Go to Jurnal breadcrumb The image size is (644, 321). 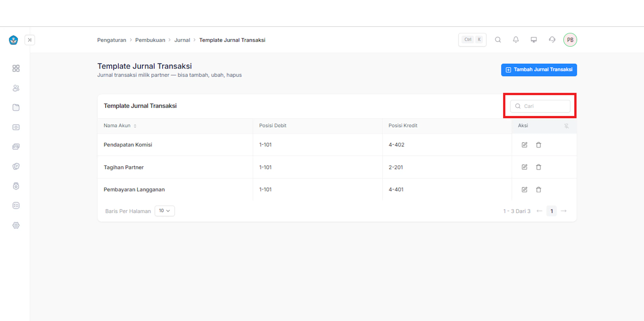click(182, 40)
